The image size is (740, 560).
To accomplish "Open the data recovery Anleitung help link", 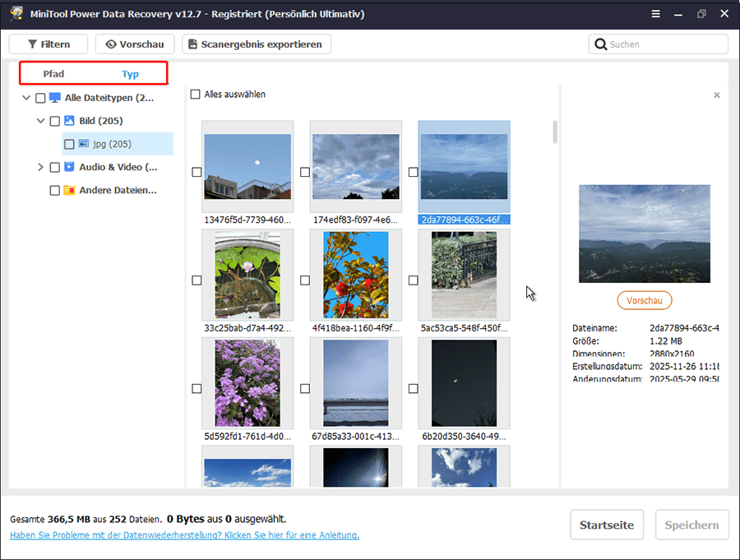I will (x=184, y=535).
